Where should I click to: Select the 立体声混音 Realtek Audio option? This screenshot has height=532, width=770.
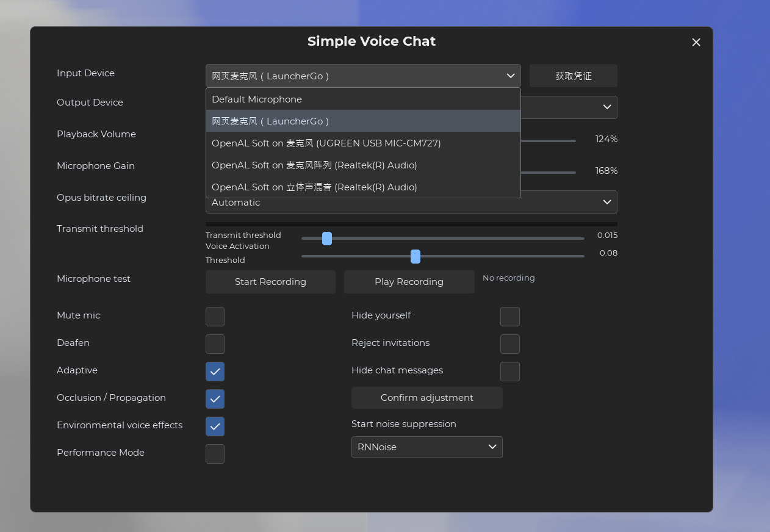(363, 187)
